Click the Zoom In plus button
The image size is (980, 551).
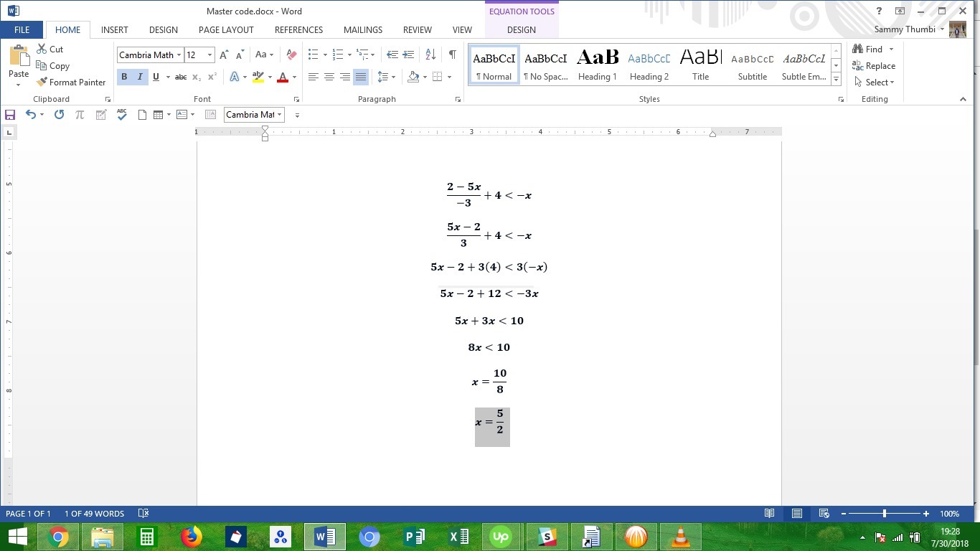[x=926, y=514]
